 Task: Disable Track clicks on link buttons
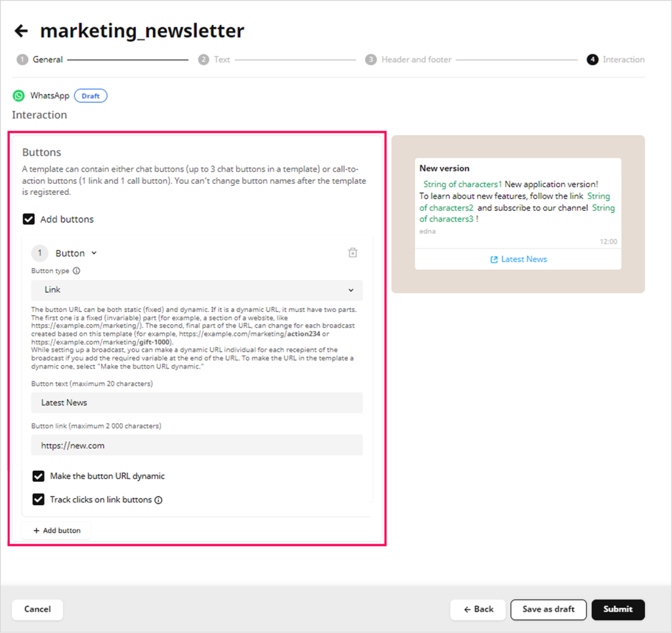(x=39, y=500)
